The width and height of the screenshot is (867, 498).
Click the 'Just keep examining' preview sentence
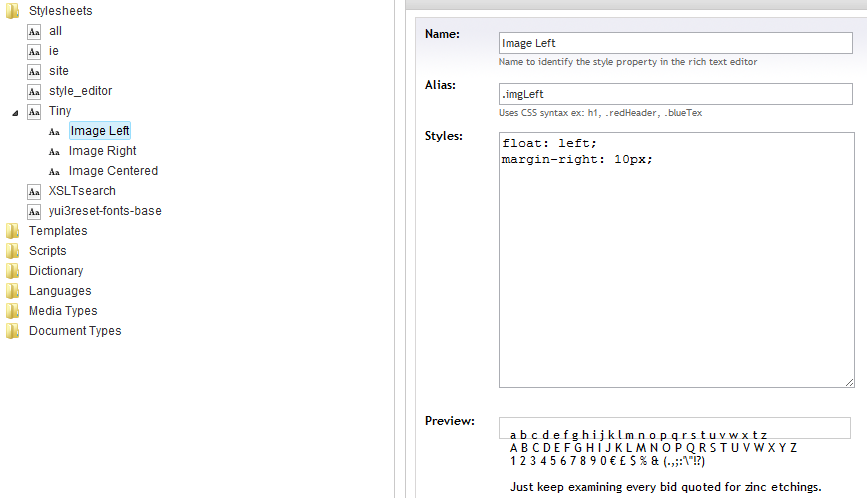[x=665, y=487]
